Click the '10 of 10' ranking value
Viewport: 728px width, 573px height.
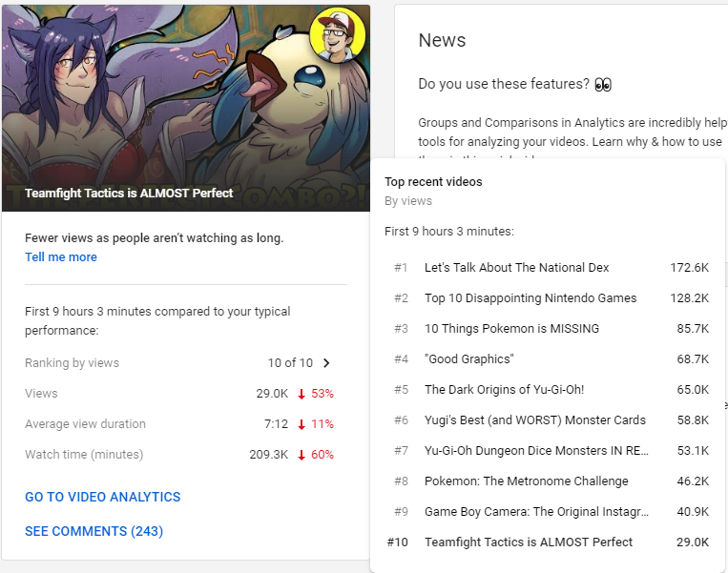click(x=290, y=363)
